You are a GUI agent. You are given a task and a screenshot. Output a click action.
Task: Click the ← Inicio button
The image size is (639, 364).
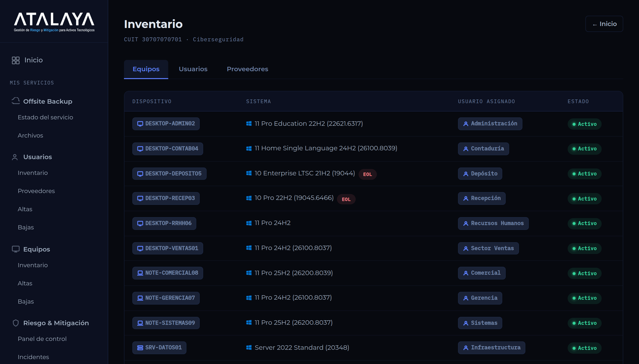604,24
